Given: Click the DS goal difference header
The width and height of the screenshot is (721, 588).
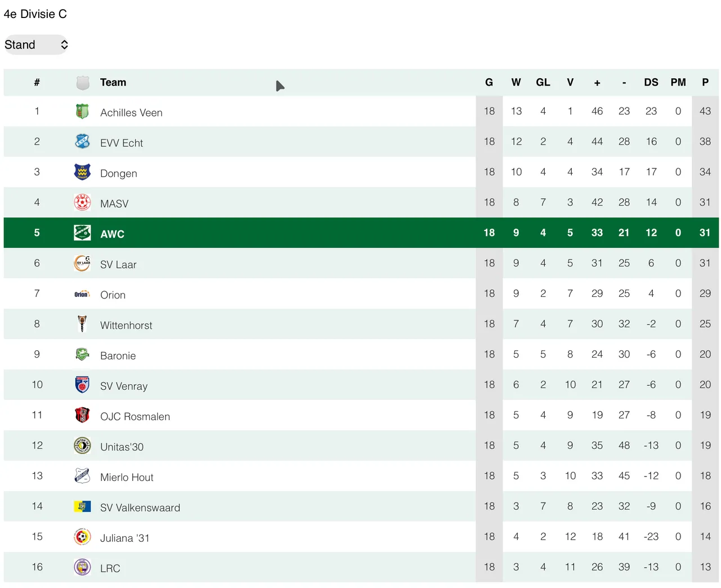Looking at the screenshot, I should pos(651,82).
